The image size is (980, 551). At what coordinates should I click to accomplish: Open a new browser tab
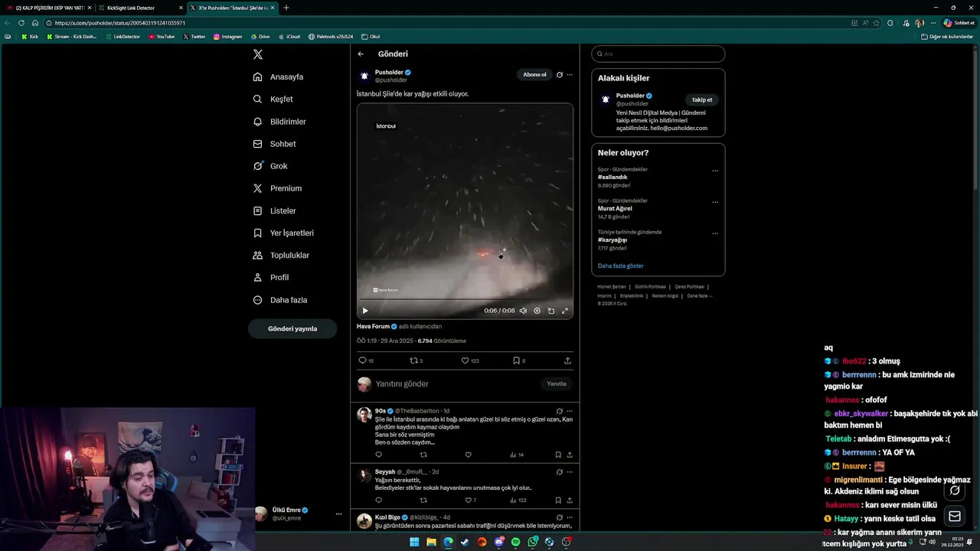tap(286, 8)
